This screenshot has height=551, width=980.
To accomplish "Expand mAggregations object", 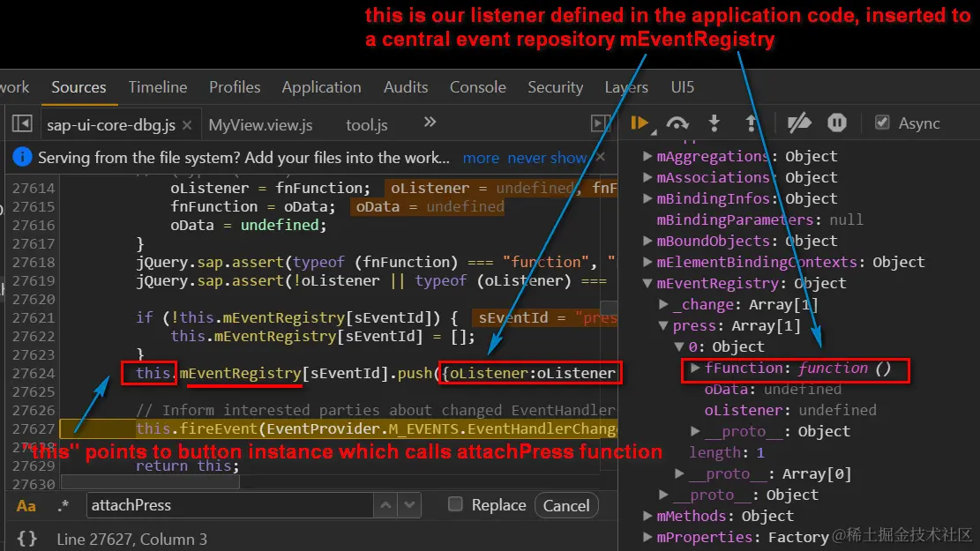I will [648, 156].
